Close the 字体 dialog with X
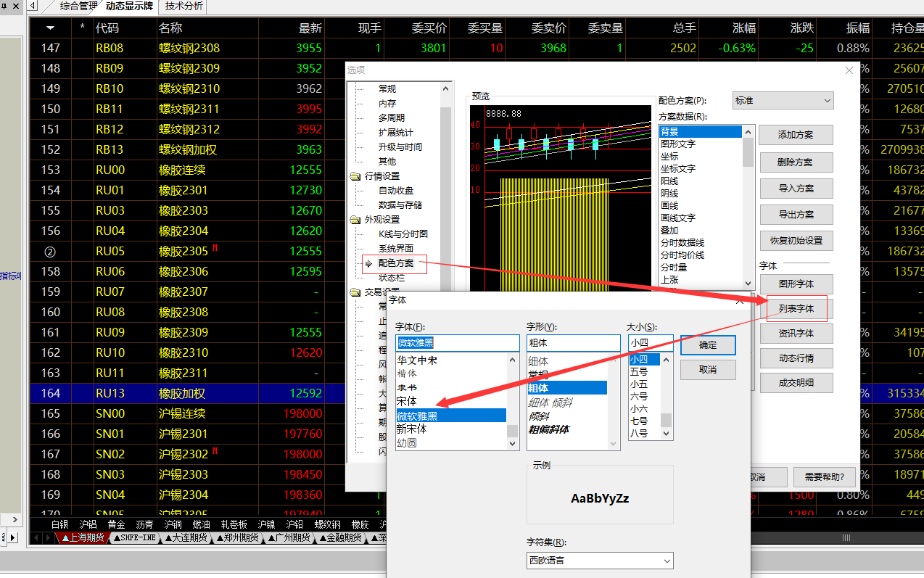924x578 pixels. (x=739, y=300)
